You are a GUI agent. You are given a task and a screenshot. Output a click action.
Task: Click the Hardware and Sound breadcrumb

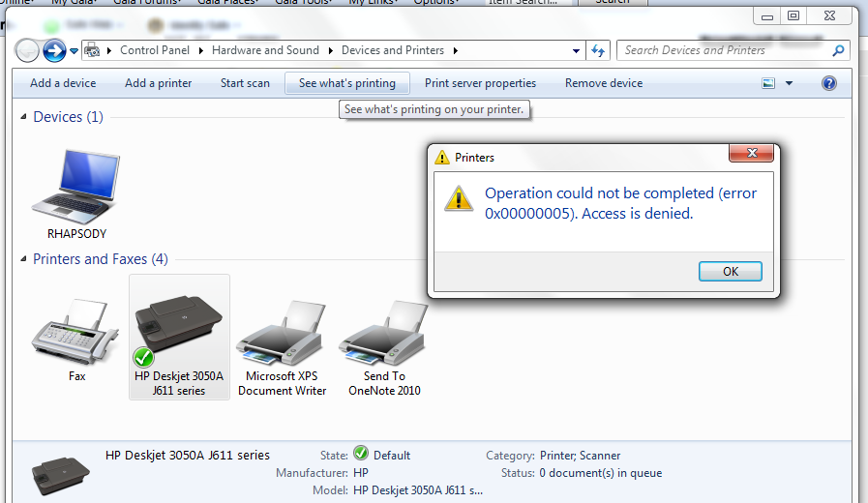265,50
